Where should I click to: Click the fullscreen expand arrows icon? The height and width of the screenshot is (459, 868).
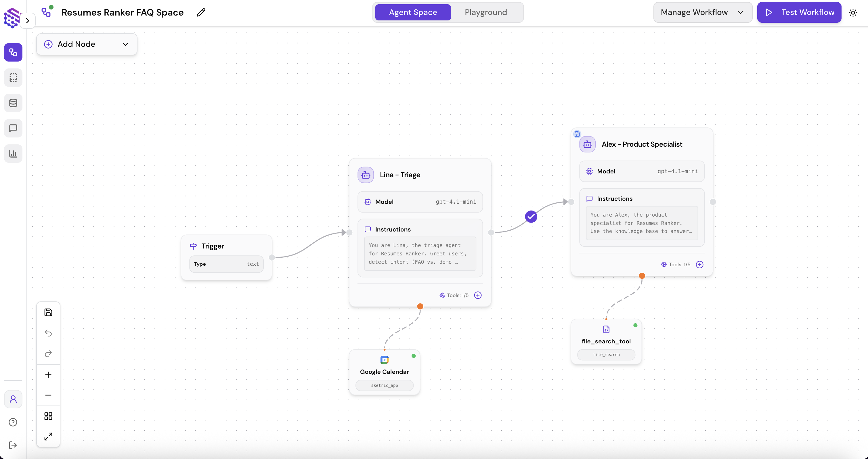pyautogui.click(x=48, y=436)
